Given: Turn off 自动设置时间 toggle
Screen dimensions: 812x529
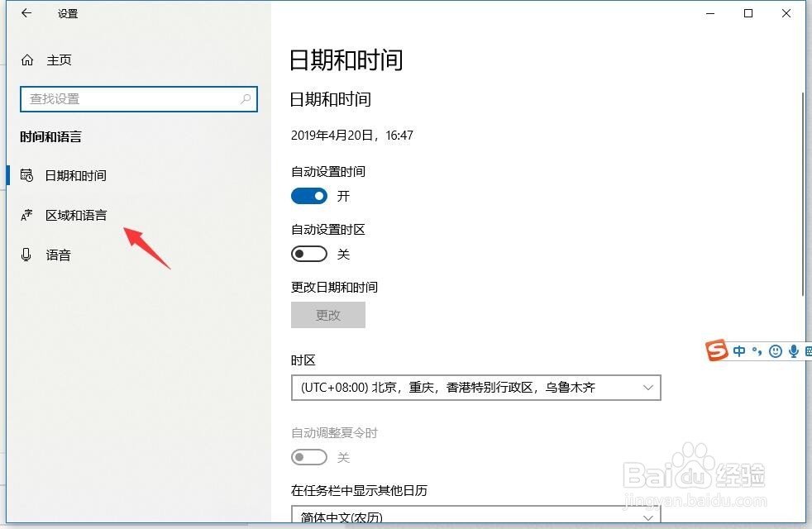Looking at the screenshot, I should click(x=309, y=196).
